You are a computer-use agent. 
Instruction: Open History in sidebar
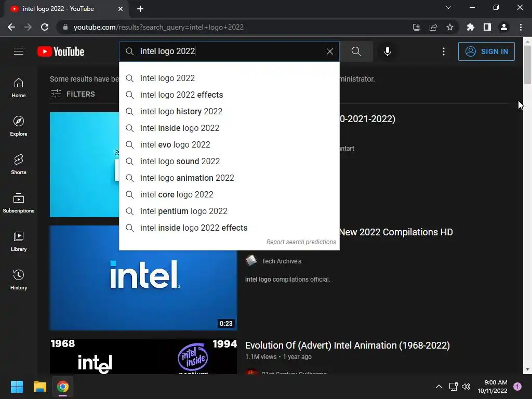19,280
